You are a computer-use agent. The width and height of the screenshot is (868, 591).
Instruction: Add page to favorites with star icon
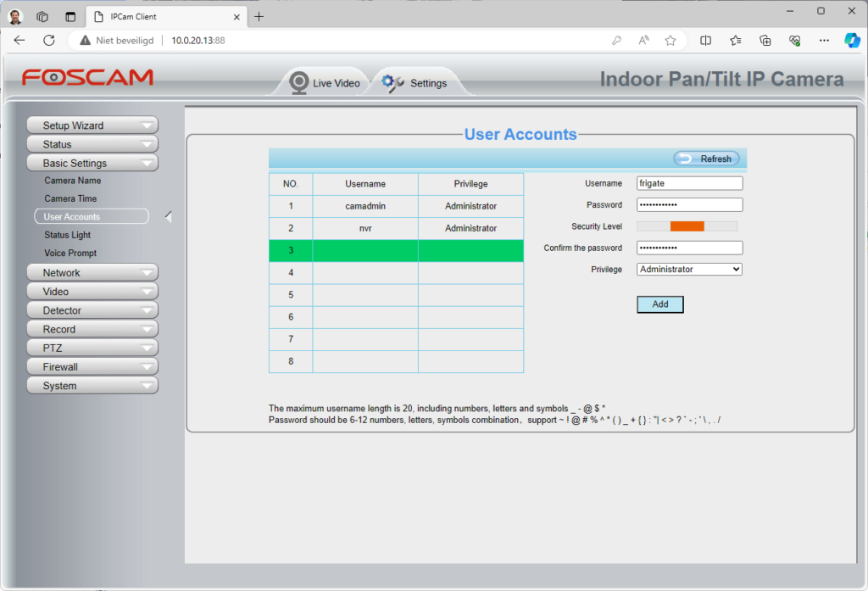[670, 40]
